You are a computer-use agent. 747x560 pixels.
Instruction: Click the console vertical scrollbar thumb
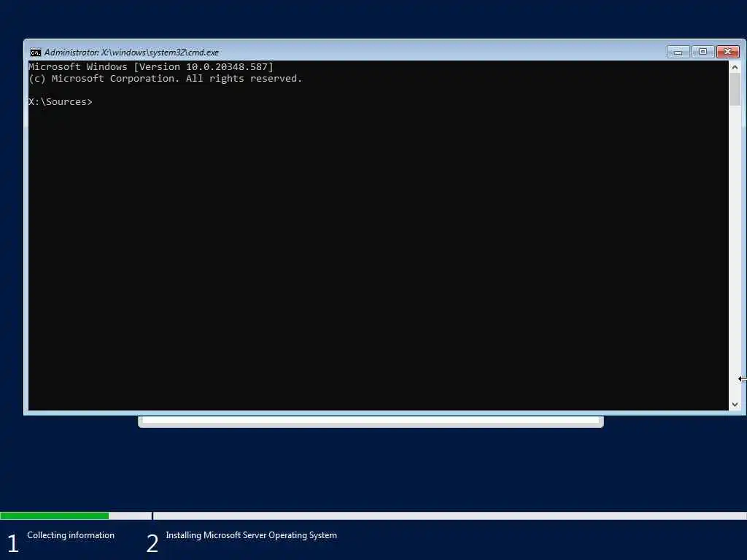click(735, 90)
